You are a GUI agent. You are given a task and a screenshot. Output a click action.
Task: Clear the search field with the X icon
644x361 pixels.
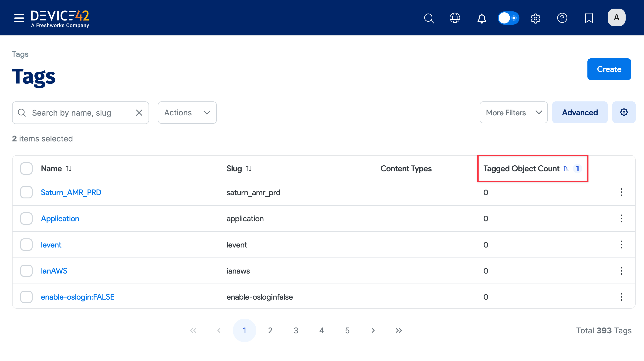pyautogui.click(x=139, y=113)
